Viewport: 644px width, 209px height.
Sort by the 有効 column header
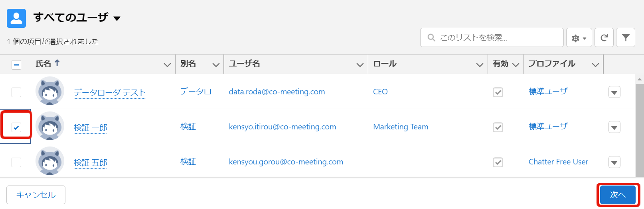pos(500,64)
